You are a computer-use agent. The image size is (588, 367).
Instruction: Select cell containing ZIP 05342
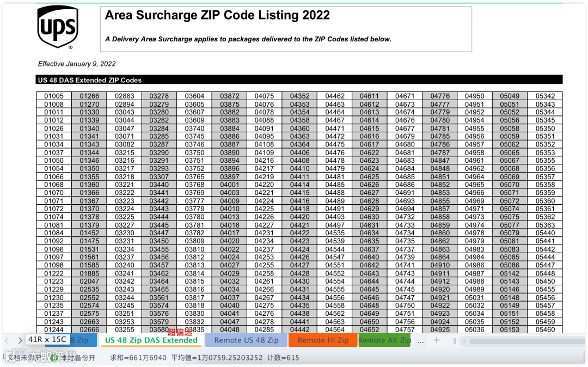click(545, 96)
